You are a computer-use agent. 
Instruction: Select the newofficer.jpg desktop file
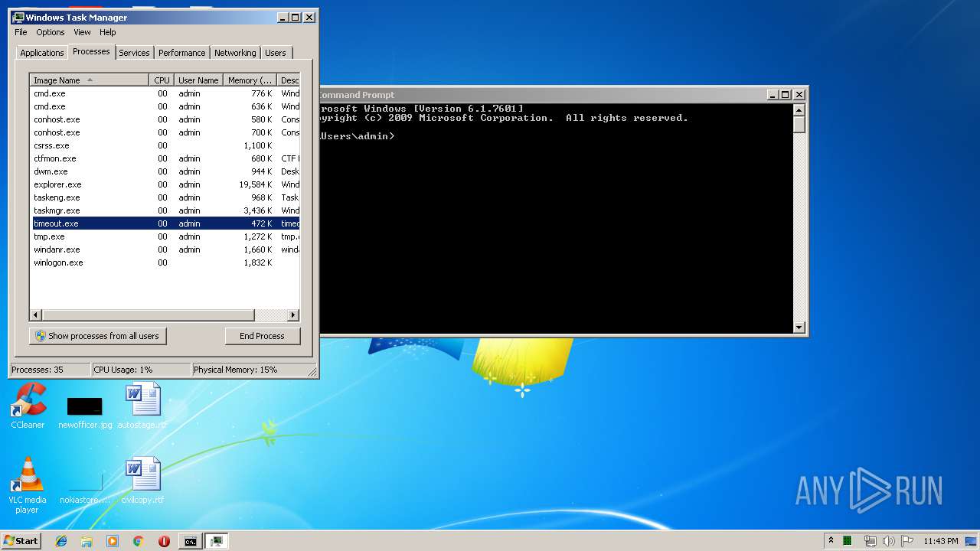[85, 412]
